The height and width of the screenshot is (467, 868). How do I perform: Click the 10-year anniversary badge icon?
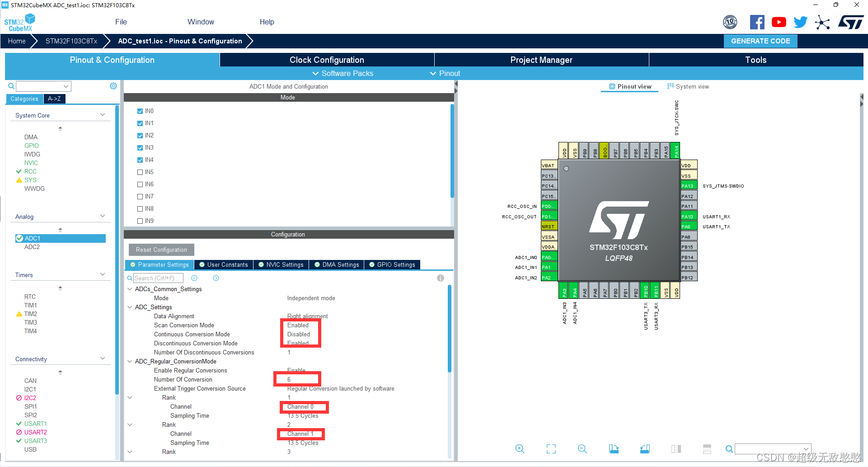point(730,22)
